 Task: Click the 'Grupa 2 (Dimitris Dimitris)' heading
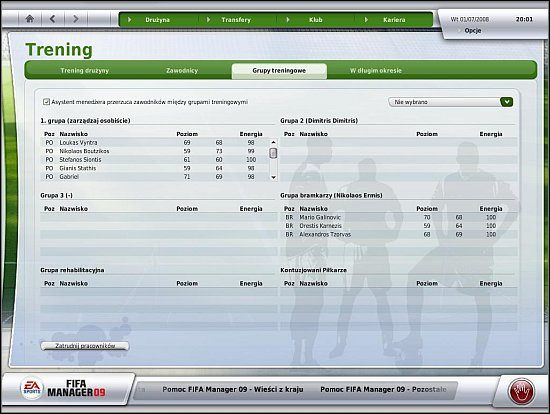coord(319,121)
